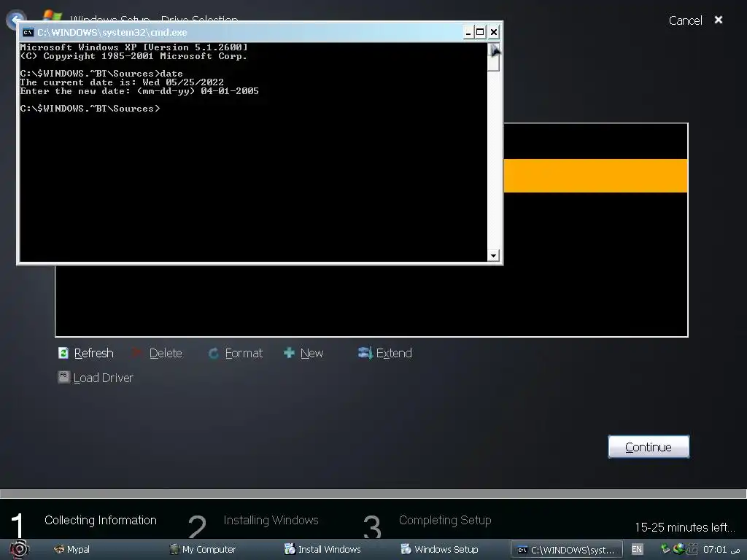
Task: Switch to Windows Setup taskbar item
Action: 439,550
